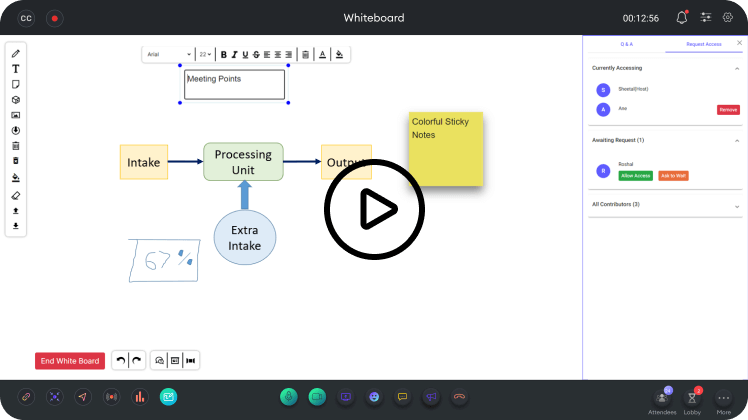748x420 pixels.
Task: Toggle the camera button
Action: coord(317,397)
